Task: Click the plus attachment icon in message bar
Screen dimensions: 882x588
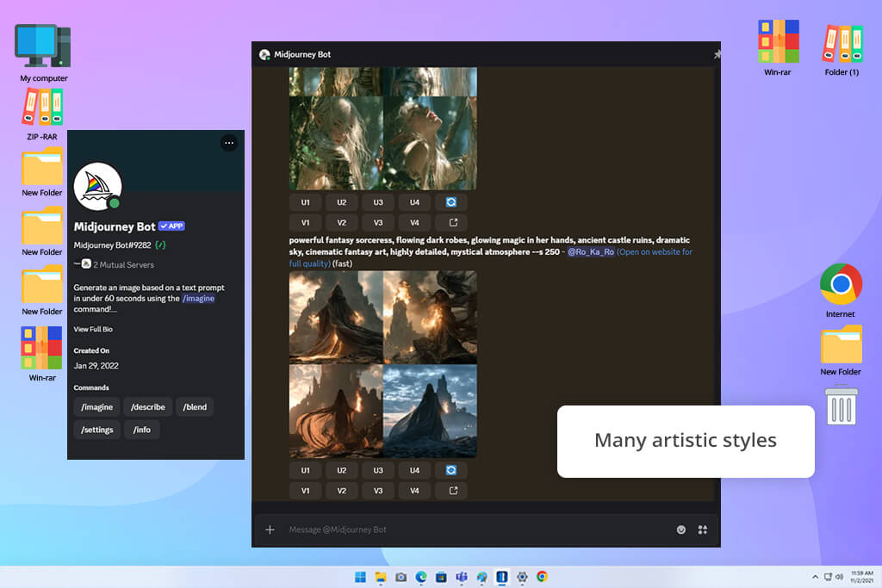Action: pos(270,529)
